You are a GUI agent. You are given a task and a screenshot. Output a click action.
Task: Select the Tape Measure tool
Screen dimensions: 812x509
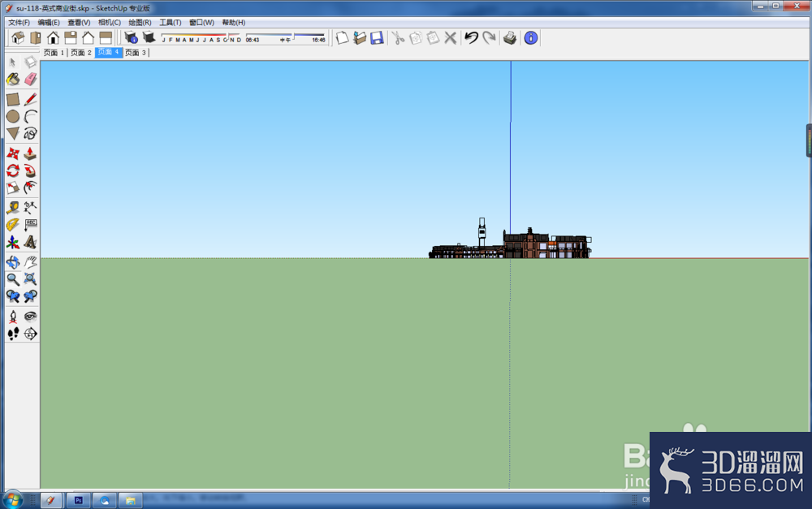point(13,208)
